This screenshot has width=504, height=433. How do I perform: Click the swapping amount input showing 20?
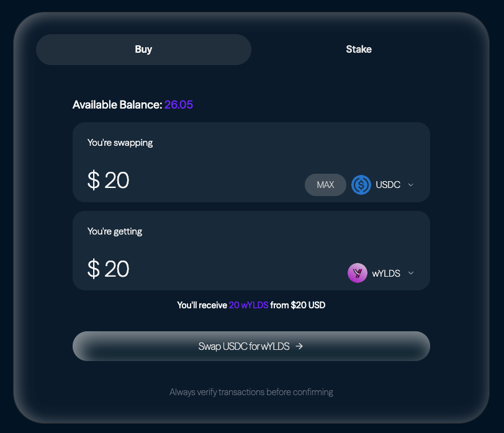[x=117, y=181]
